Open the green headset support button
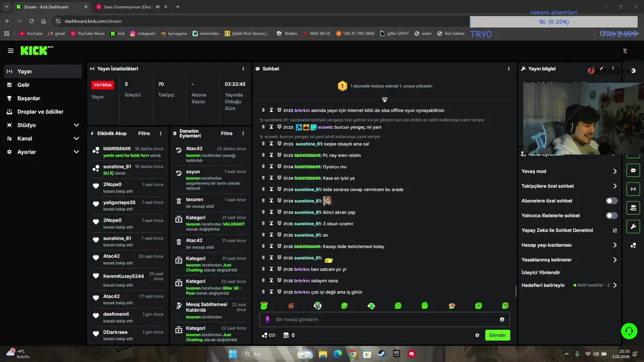 (629, 331)
